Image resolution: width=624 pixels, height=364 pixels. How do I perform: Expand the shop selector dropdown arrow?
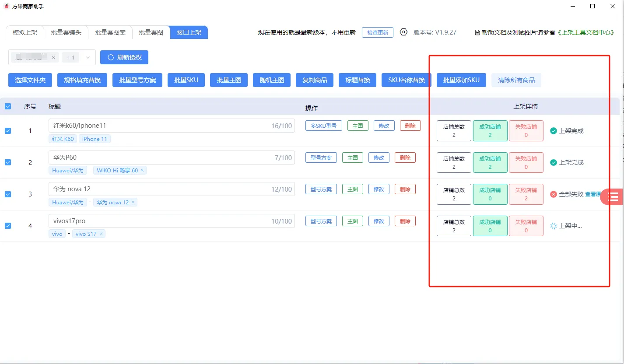tap(88, 57)
